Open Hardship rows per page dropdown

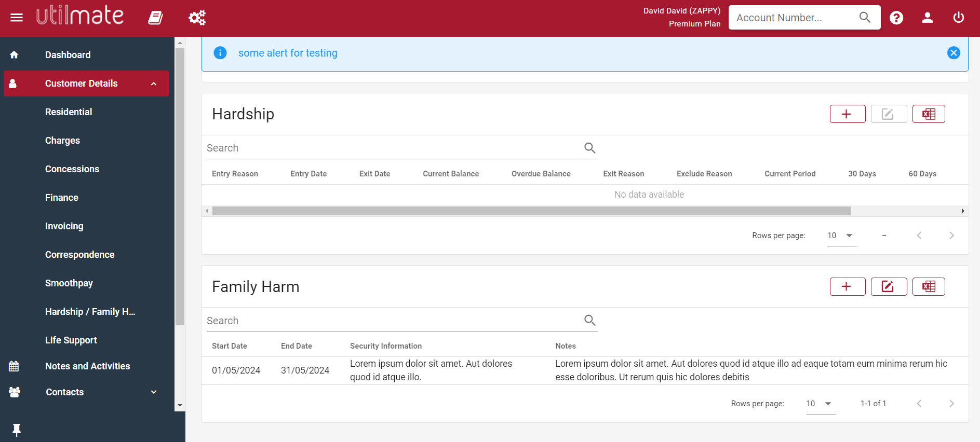point(841,236)
